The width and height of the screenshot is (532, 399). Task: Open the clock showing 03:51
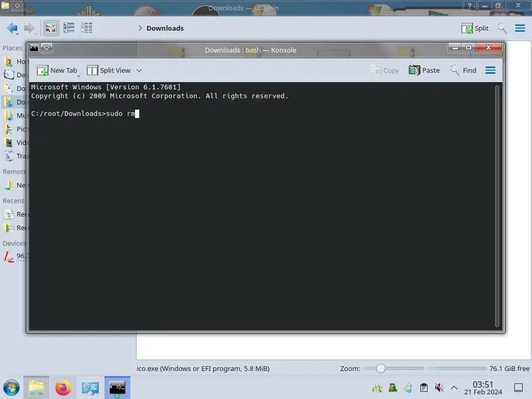coord(483,388)
